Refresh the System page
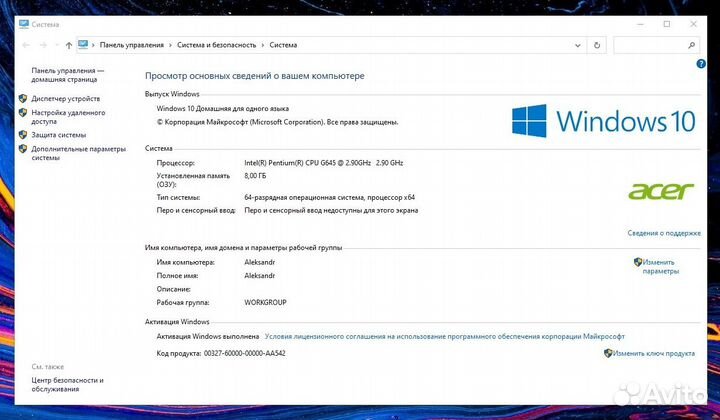 [x=597, y=45]
